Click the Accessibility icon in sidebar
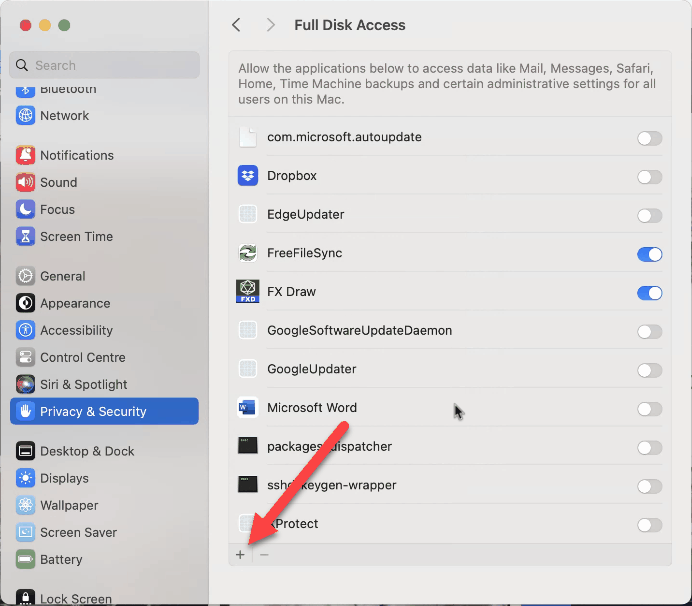Image resolution: width=692 pixels, height=606 pixels. (x=25, y=330)
